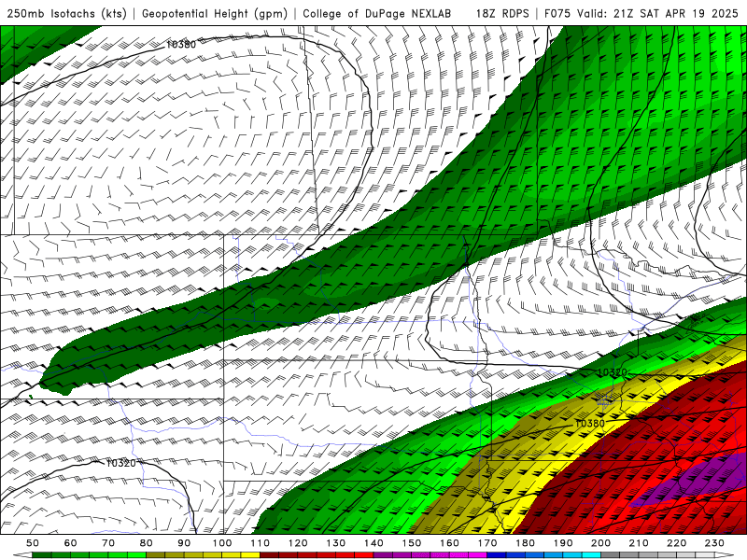
Task: Click the 'F075 Valid: 21Z SAT APR 19 2025' text
Action: [x=641, y=13]
